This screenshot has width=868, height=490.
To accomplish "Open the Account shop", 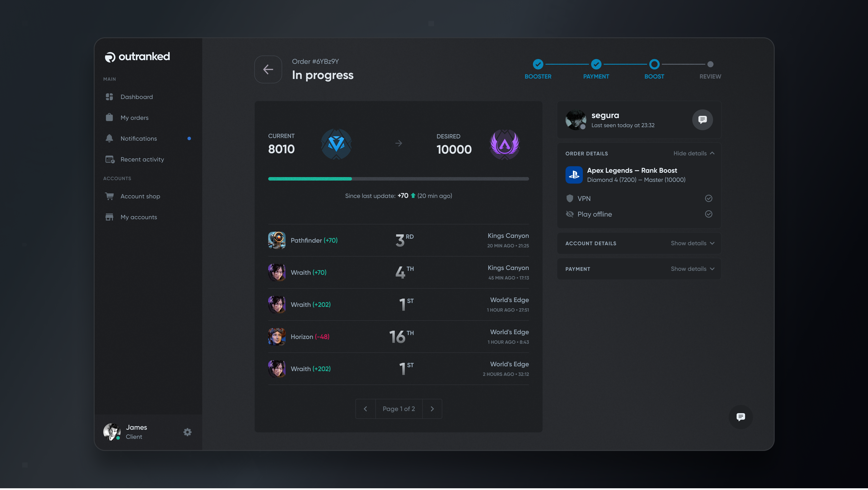I will click(x=140, y=196).
